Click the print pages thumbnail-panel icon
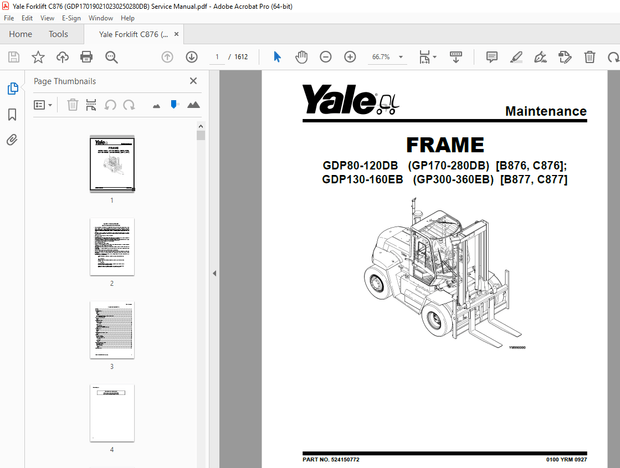Image resolution: width=620 pixels, height=468 pixels. 91,105
